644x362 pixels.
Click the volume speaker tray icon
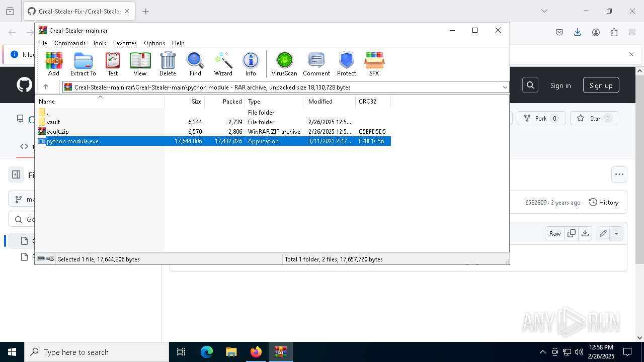[x=579, y=352]
